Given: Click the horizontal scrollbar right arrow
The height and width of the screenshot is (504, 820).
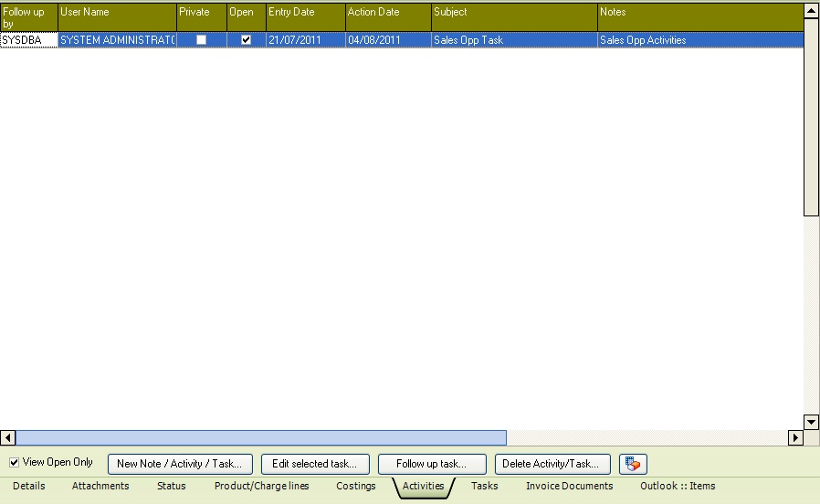Looking at the screenshot, I should point(795,438).
